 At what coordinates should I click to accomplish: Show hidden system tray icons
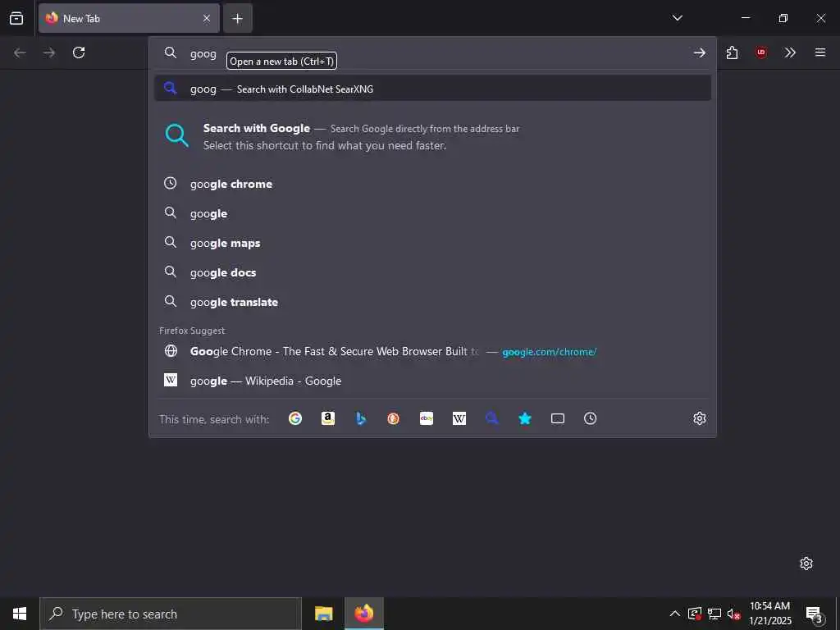(675, 614)
